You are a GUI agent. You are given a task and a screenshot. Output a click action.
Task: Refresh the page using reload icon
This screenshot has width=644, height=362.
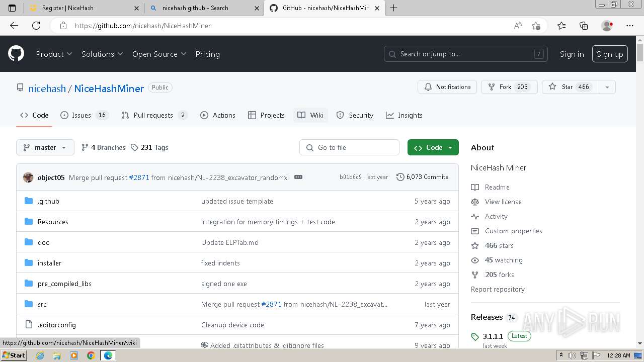point(36,26)
